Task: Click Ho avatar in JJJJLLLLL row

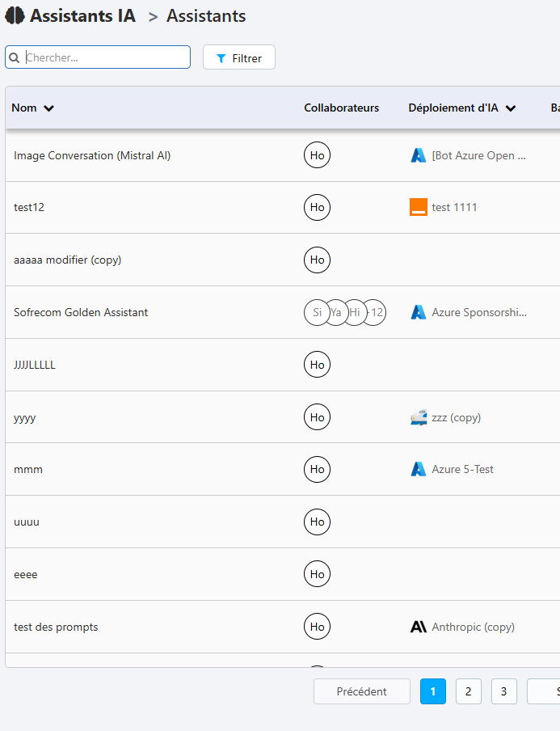Action: tap(318, 365)
